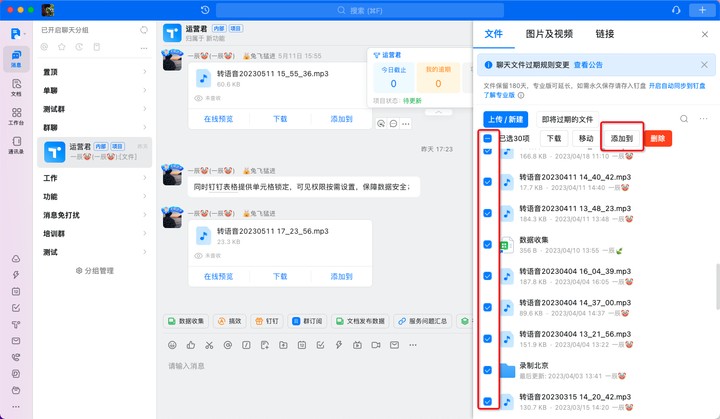Open 文档 in the left sidebar
The width and height of the screenshot is (720, 419).
(16, 89)
